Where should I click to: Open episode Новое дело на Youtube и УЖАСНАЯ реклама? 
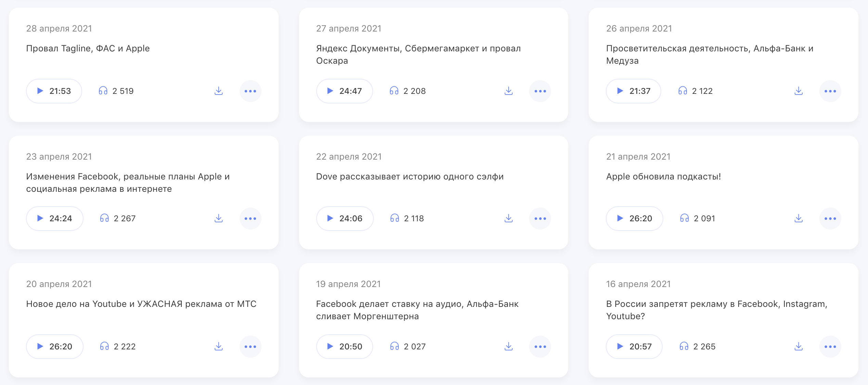click(x=141, y=304)
